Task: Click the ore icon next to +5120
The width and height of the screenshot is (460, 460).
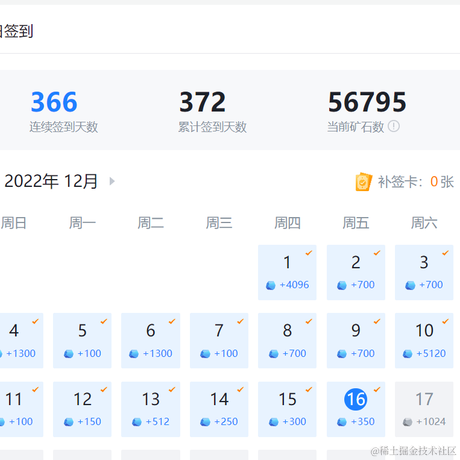Action: click(x=407, y=354)
